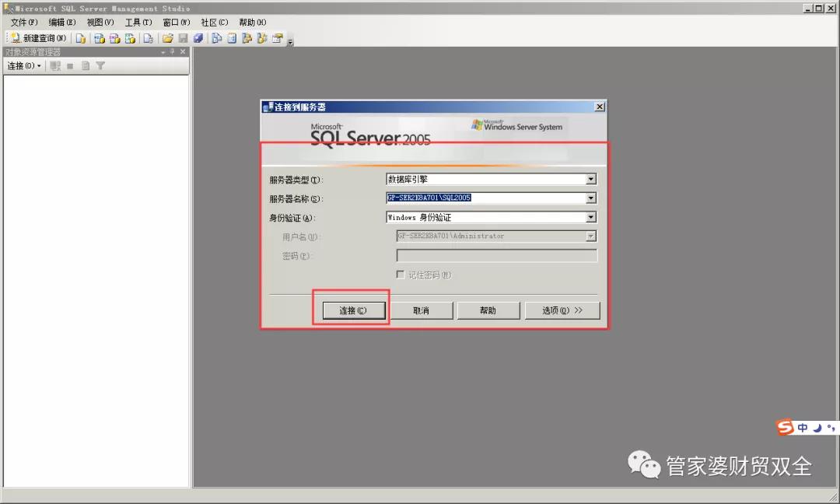Toggle the moon half-width icon on IME bar
Image resolution: width=840 pixels, height=504 pixels.
(x=817, y=428)
